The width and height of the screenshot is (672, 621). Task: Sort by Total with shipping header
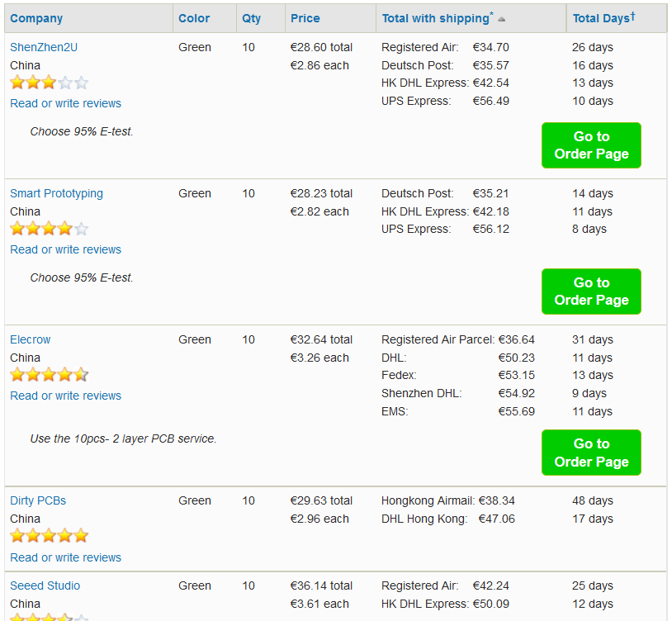(x=438, y=18)
